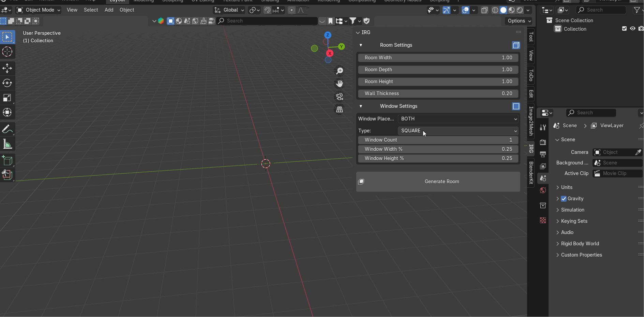
Task: Adjust the Window Width % slider
Action: click(x=438, y=149)
